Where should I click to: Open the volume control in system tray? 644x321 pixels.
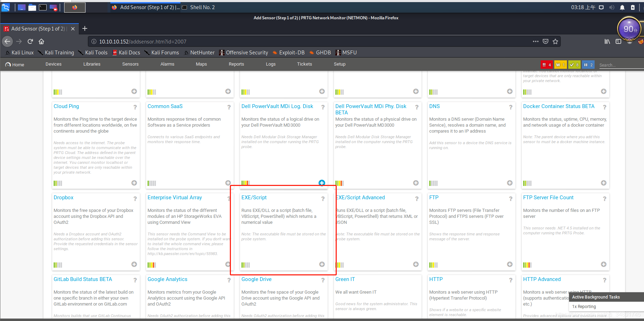pos(612,7)
